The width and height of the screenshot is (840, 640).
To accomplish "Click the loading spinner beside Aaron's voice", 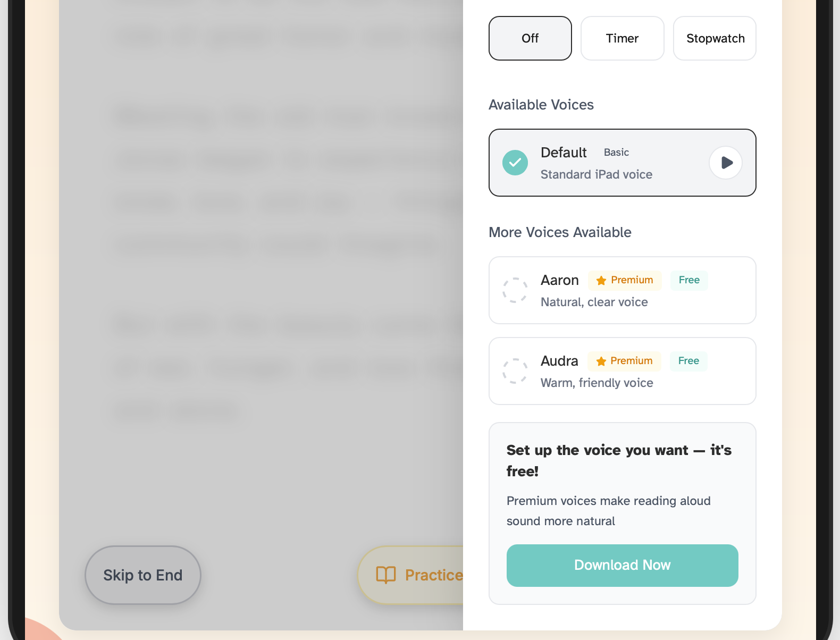I will 514,291.
